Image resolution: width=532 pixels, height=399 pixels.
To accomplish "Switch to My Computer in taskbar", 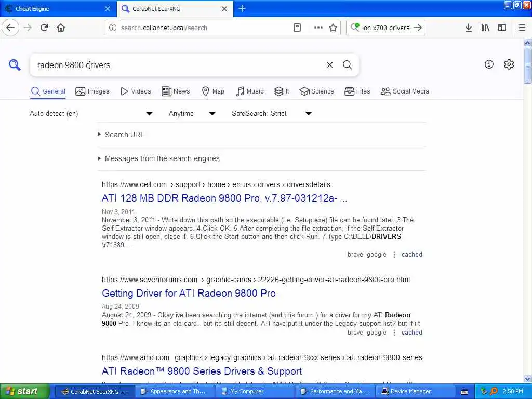I will (x=255, y=391).
